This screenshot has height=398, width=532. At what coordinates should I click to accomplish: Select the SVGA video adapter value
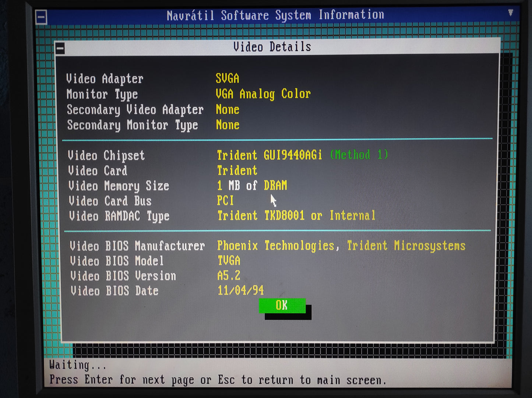point(227,78)
